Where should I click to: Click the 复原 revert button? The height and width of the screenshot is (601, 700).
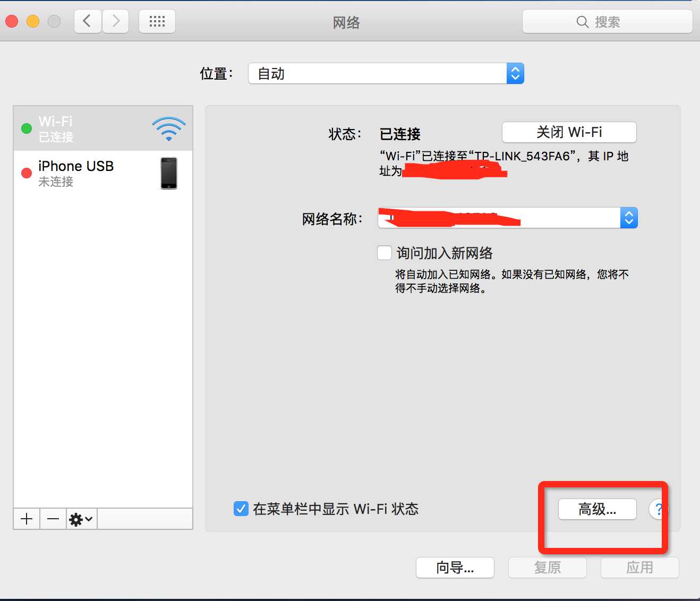548,568
